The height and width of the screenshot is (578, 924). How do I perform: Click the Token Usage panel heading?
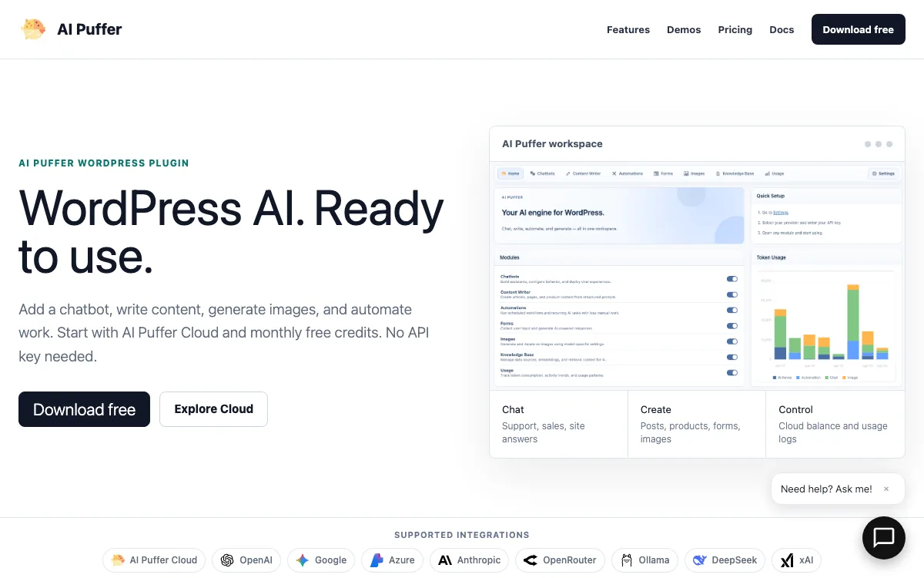(771, 257)
